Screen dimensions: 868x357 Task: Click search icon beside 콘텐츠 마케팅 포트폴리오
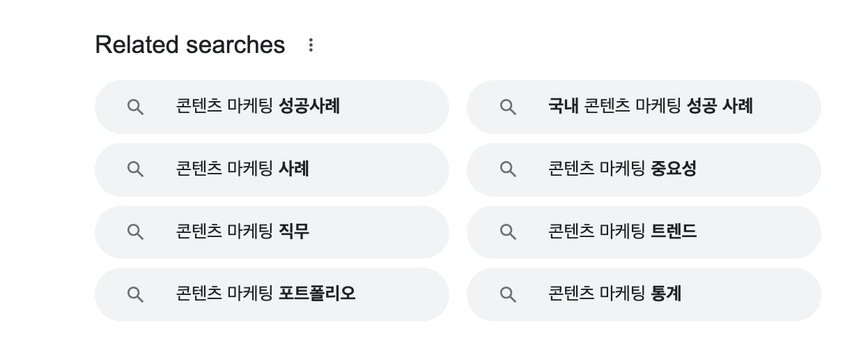tap(135, 294)
